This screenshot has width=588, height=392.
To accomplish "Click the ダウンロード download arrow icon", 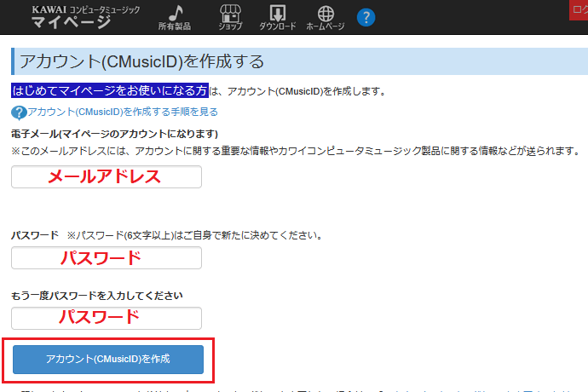I will tap(278, 13).
